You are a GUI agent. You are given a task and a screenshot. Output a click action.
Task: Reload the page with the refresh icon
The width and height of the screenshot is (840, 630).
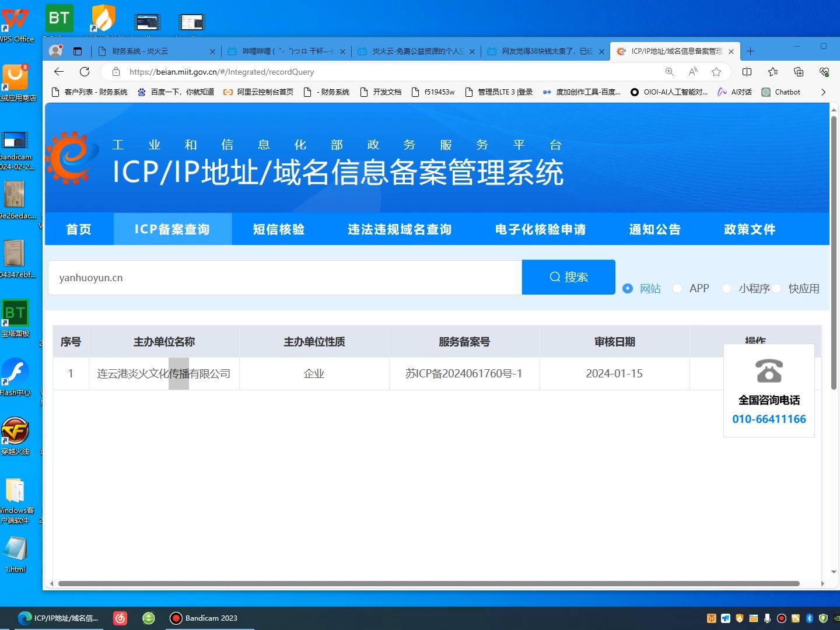point(85,72)
